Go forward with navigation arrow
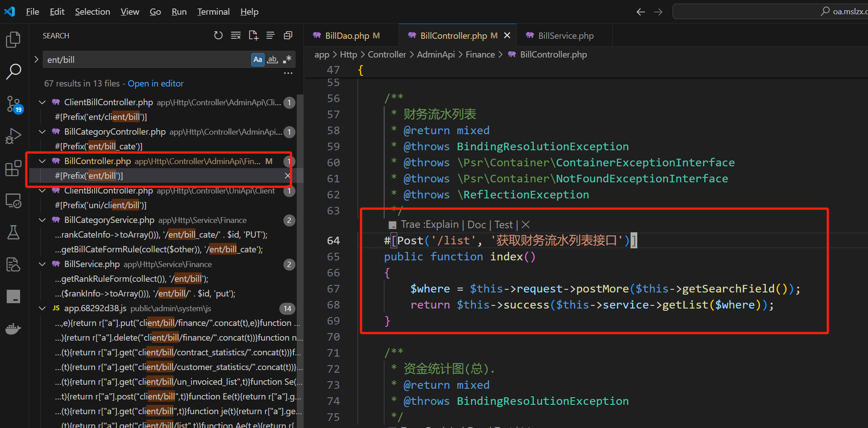Screen dimensions: 868x428 click(658, 12)
